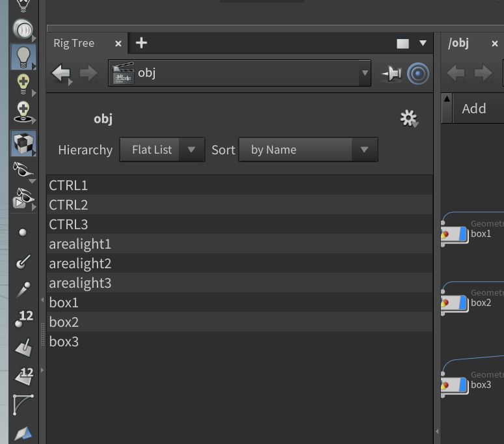Click the high quality lighting bulb icon

point(23,84)
